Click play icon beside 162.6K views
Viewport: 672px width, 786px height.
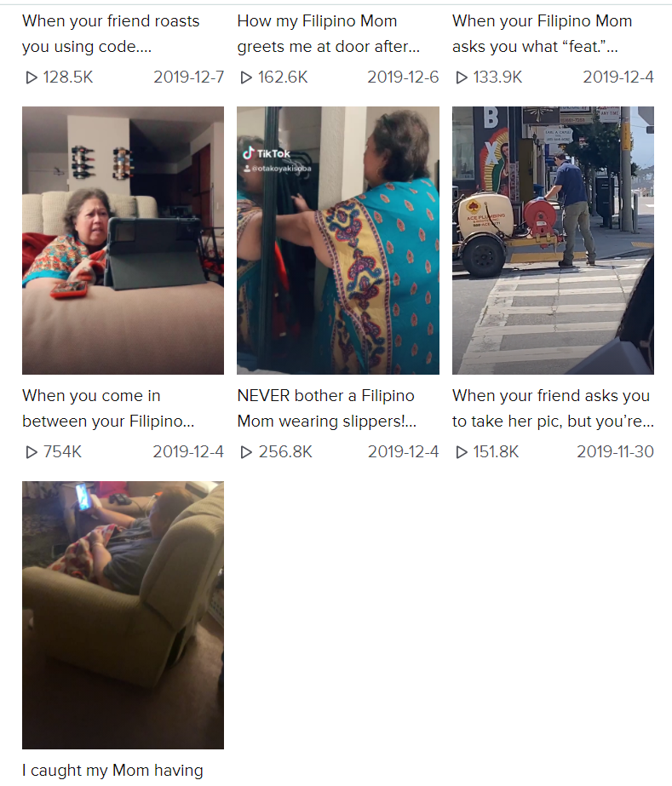click(246, 77)
